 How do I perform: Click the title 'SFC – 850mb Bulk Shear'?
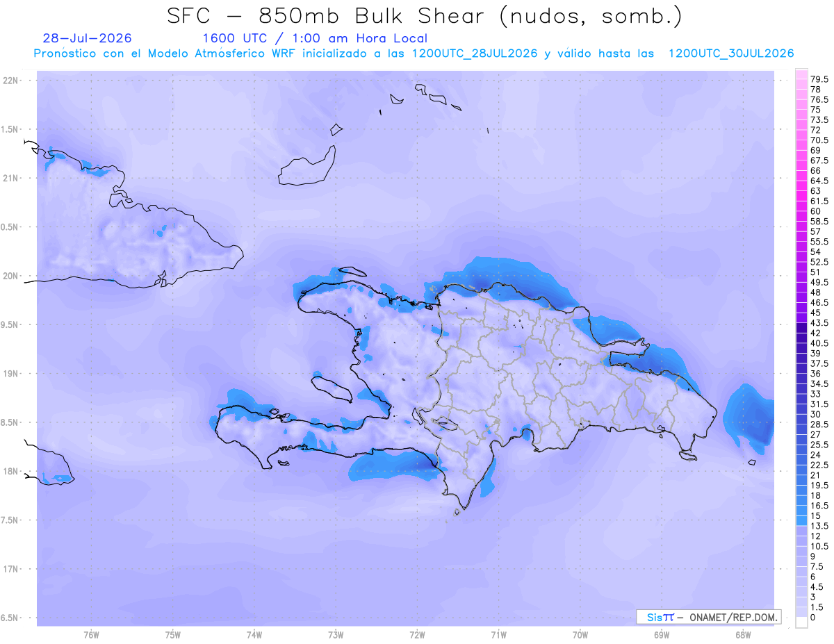(328, 16)
